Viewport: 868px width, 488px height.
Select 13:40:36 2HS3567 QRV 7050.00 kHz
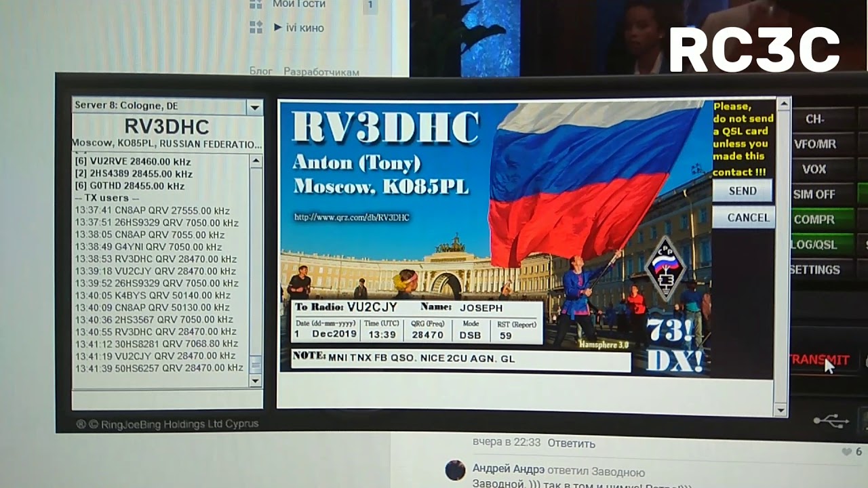[x=154, y=320]
